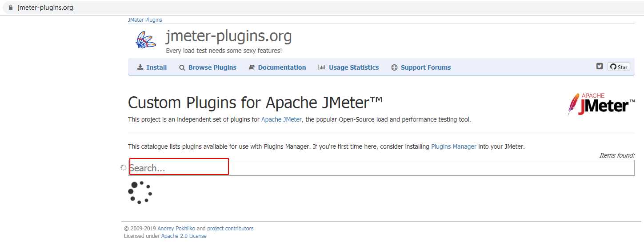Open the Plugins Manager link
The image size is (644, 245).
coord(453,146)
